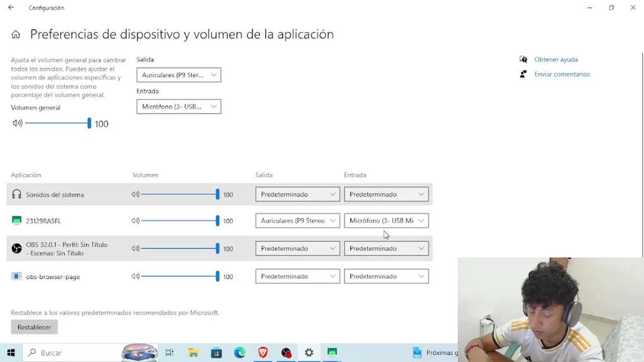Image resolution: width=644 pixels, height=362 pixels.
Task: Open the general Entrada microphone dropdown
Action: coord(179,107)
